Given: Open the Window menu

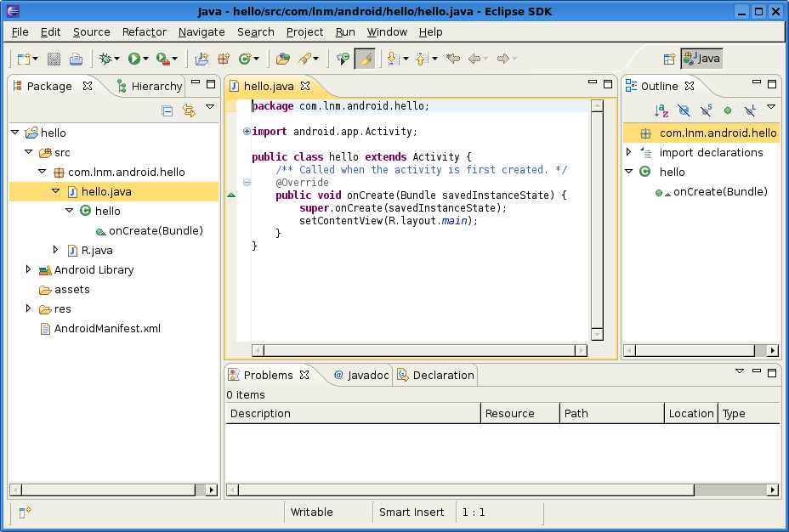Looking at the screenshot, I should tap(387, 32).
